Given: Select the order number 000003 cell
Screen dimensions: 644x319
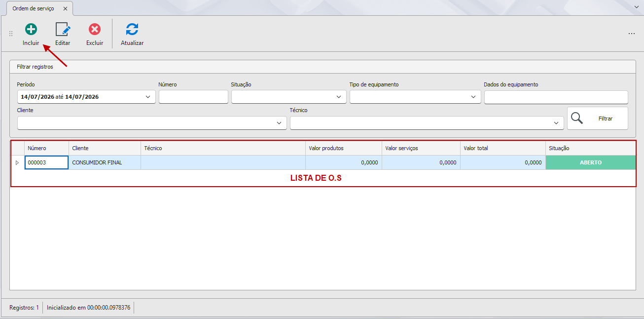Looking at the screenshot, I should coord(47,162).
